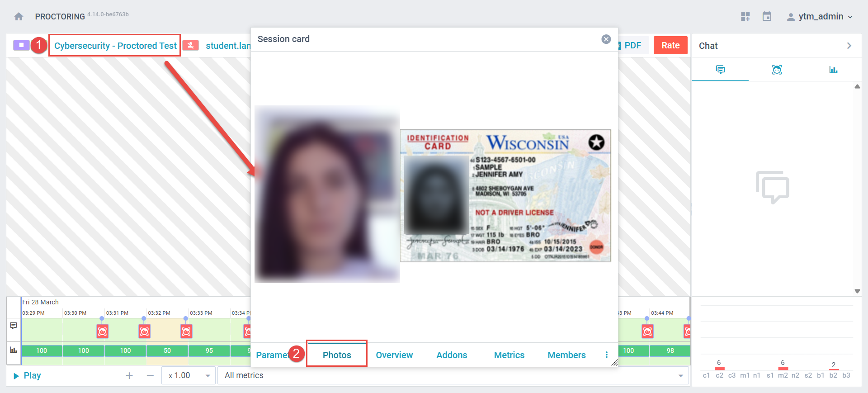The height and width of the screenshot is (393, 868).
Task: Click the c2 metric label
Action: (x=719, y=375)
